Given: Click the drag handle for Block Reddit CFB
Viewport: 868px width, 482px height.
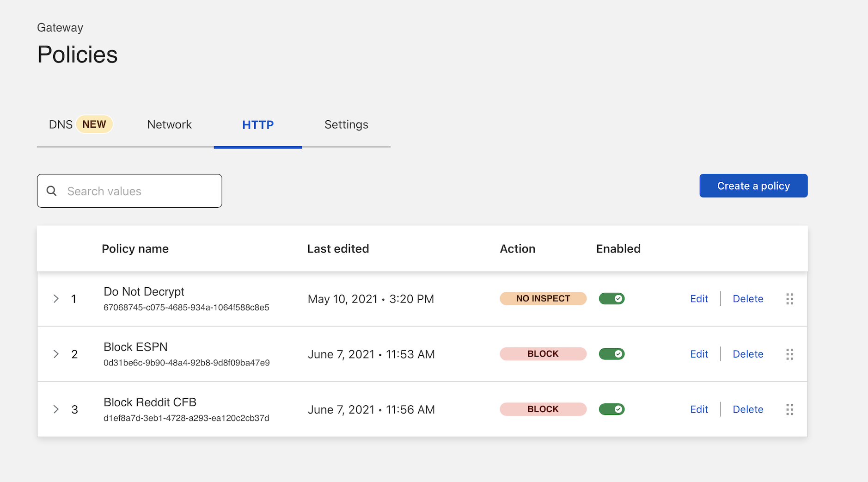Looking at the screenshot, I should click(789, 409).
